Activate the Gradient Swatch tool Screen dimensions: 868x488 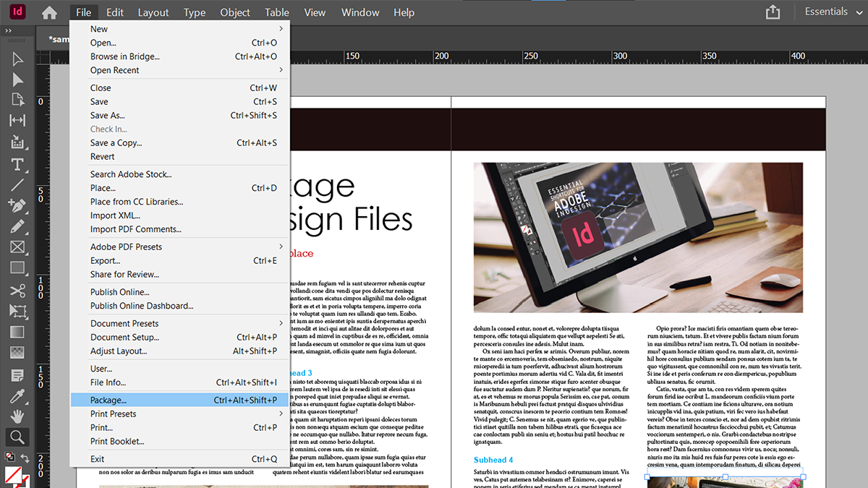(x=17, y=330)
